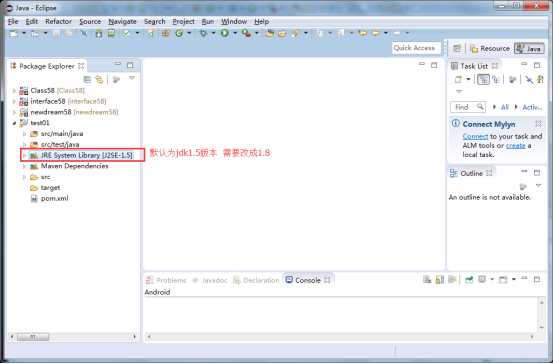This screenshot has height=364, width=553.
Task: Click the New Java Package icon
Action: coord(165,34)
